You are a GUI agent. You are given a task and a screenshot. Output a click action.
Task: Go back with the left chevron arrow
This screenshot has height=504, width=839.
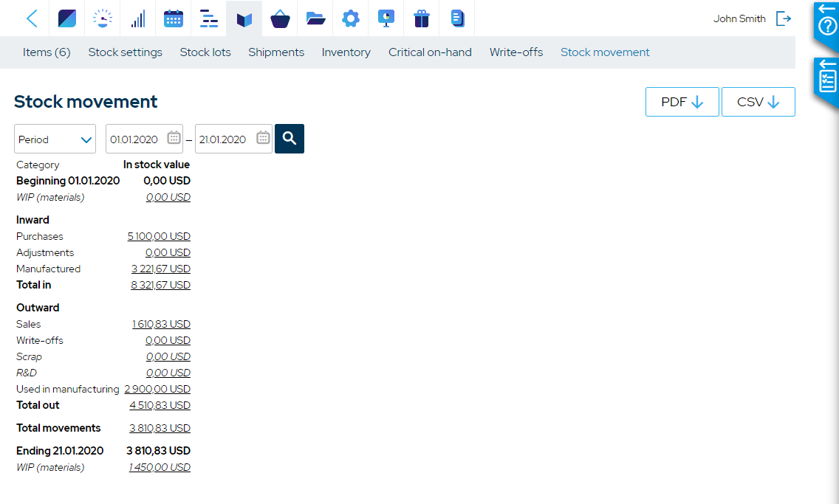coord(32,18)
